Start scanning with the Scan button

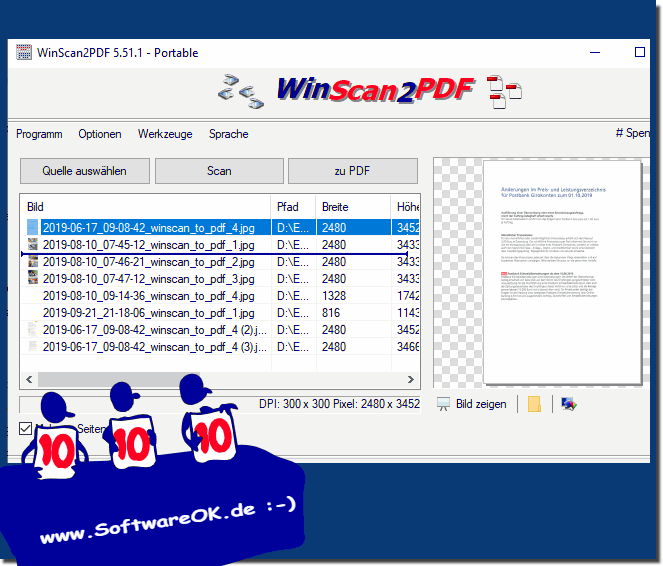(x=219, y=171)
